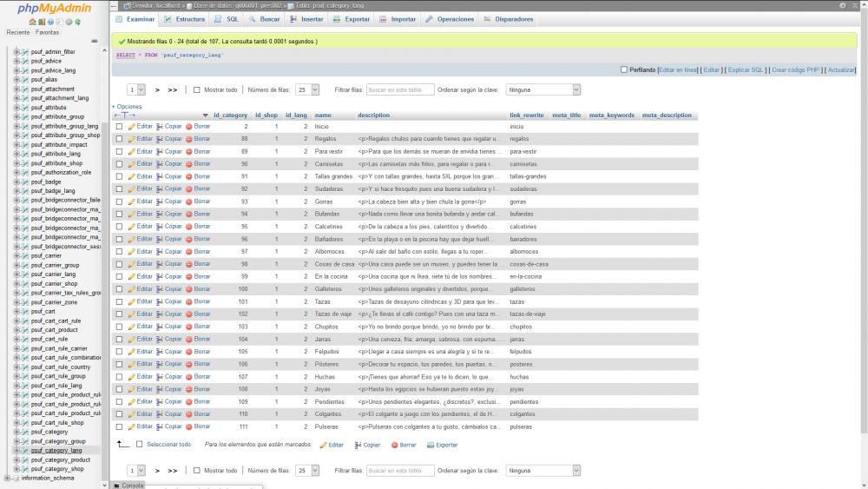Open the Insertar tab
The height and width of the screenshot is (489, 868).
click(x=306, y=19)
